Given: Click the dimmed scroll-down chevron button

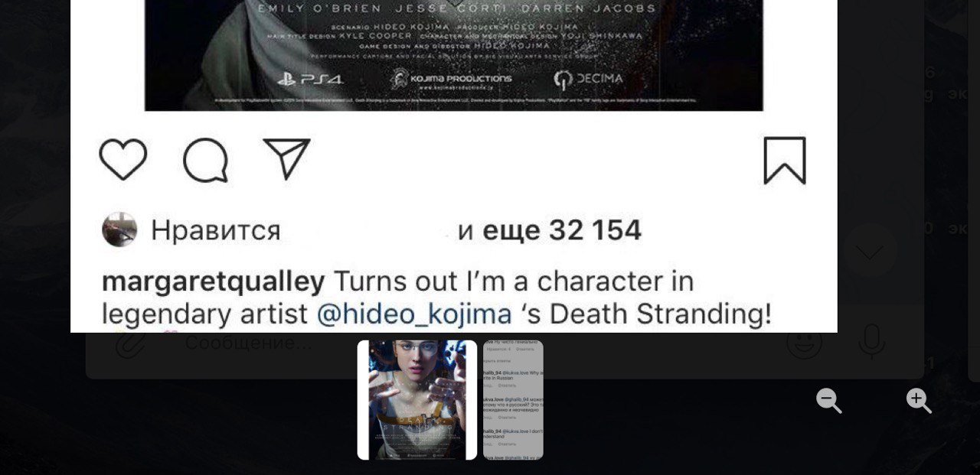Looking at the screenshot, I should coord(870,251).
